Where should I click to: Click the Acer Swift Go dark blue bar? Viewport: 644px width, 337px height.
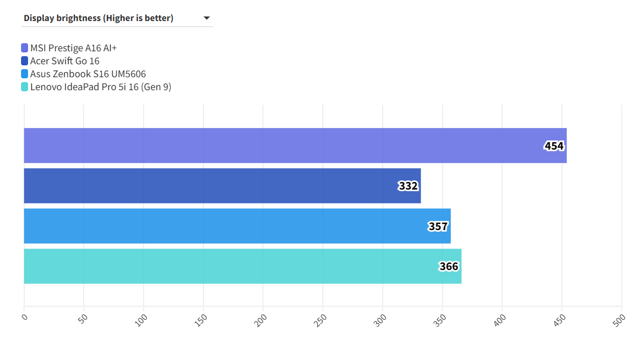[x=216, y=186]
